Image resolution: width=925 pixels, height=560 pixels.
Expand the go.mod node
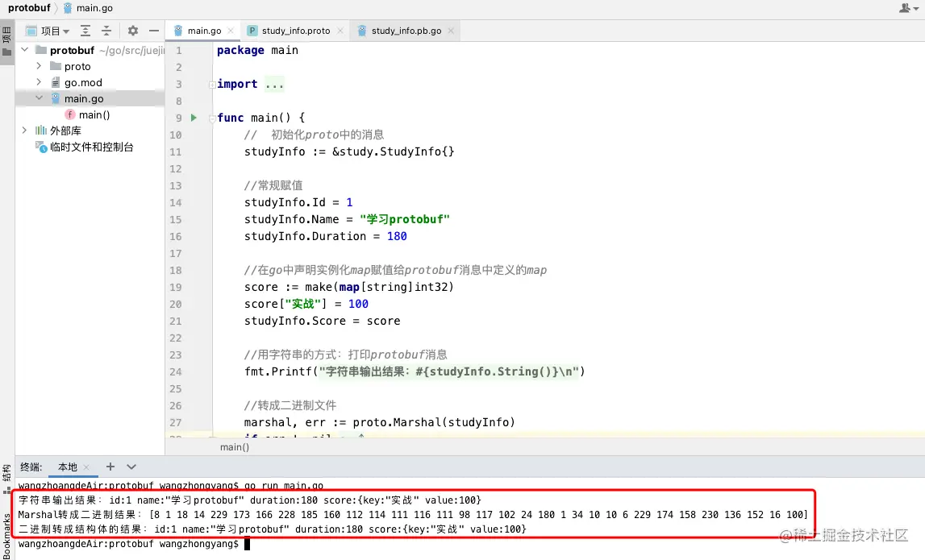click(x=39, y=82)
